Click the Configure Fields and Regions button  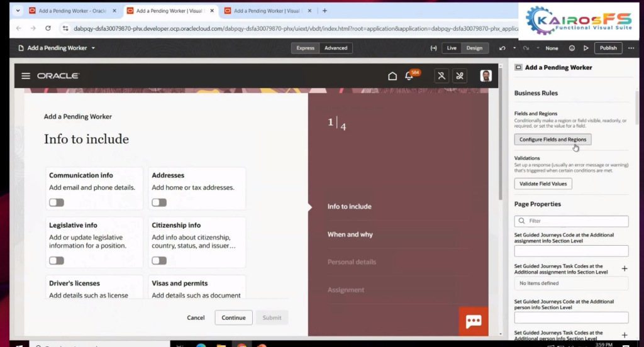click(x=552, y=140)
